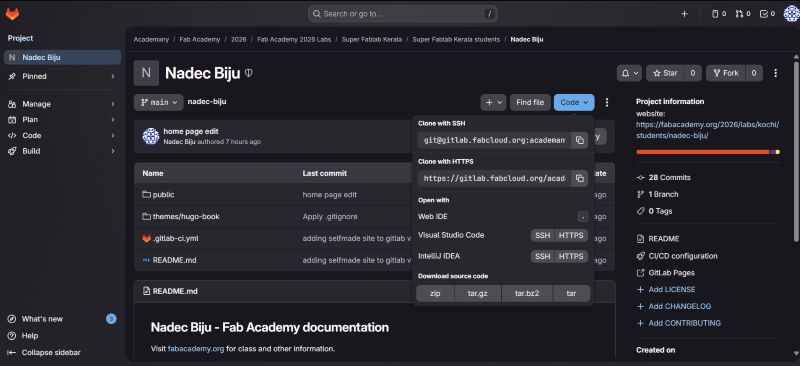
Task: Click Add CONTRIBUTING
Action: pos(684,323)
